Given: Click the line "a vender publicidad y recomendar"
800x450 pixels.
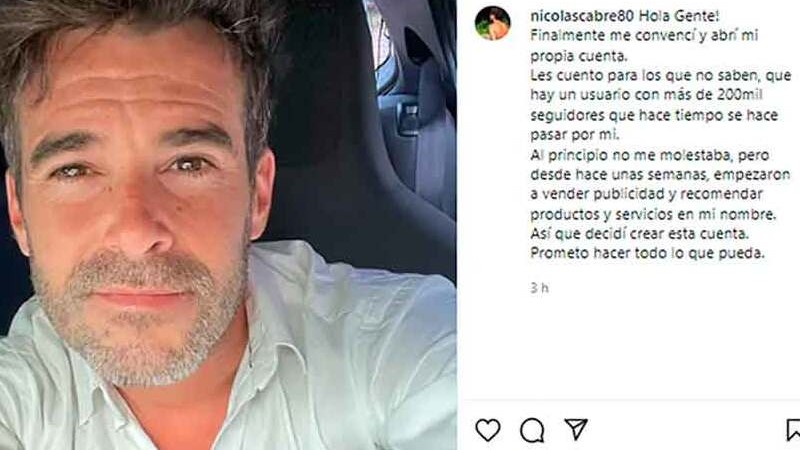Looking at the screenshot, I should [646, 194].
